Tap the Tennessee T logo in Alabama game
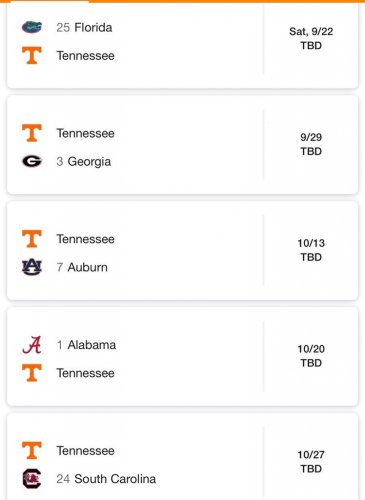Screen dimensions: 365x500 pos(32,373)
